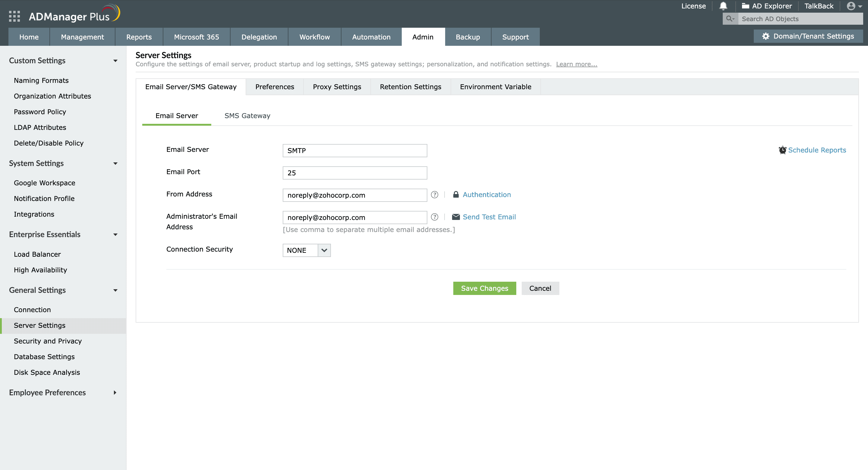This screenshot has width=868, height=470.
Task: Collapse the Custom Settings section
Action: tap(115, 61)
